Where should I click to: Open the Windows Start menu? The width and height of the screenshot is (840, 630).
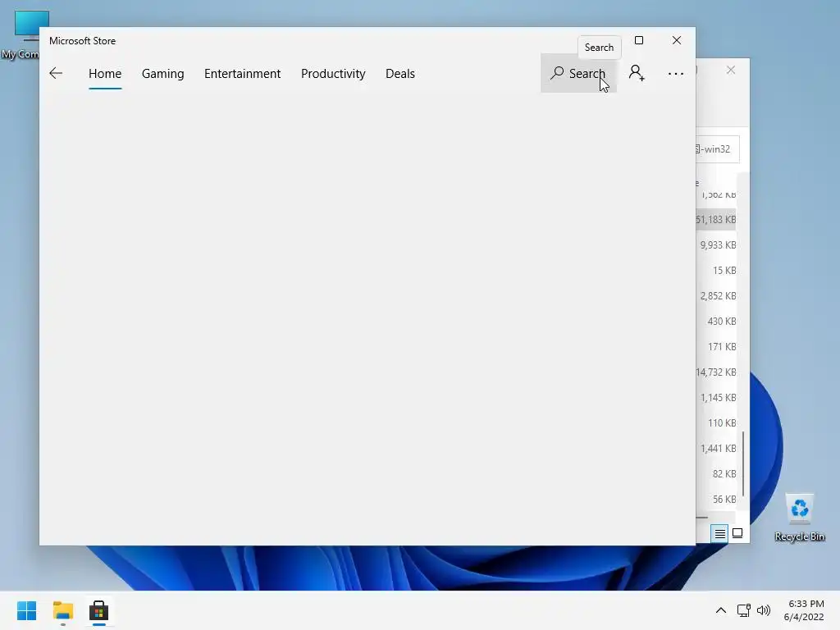click(x=27, y=610)
